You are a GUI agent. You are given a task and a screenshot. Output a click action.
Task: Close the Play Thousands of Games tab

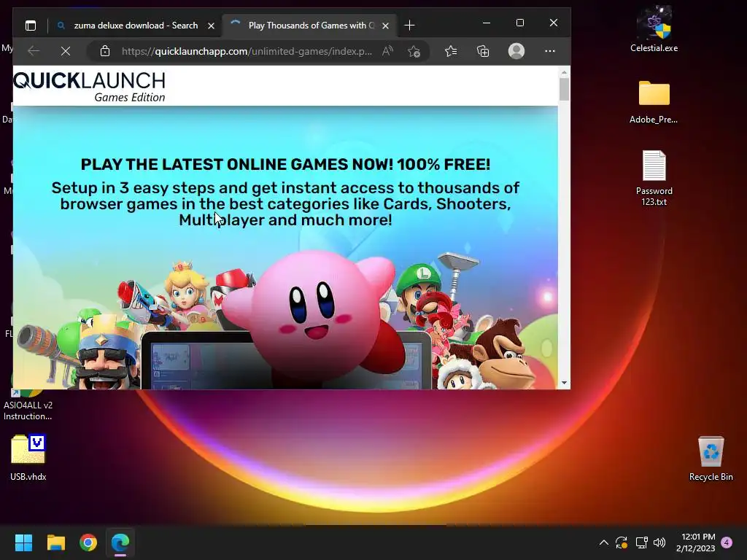click(385, 26)
